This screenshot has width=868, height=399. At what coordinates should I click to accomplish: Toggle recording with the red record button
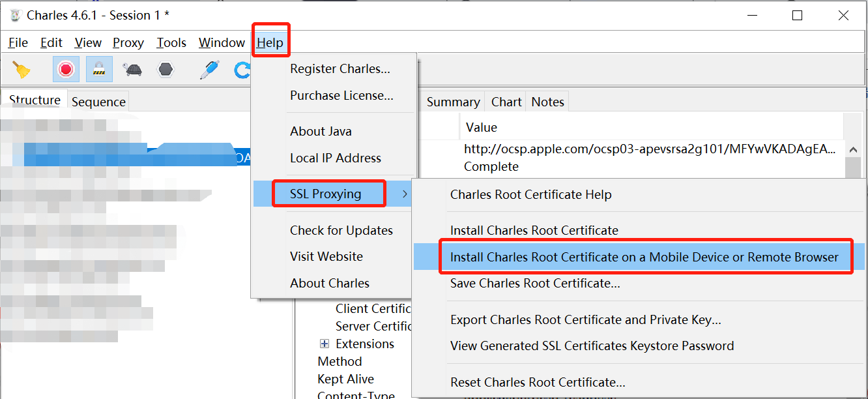(65, 69)
